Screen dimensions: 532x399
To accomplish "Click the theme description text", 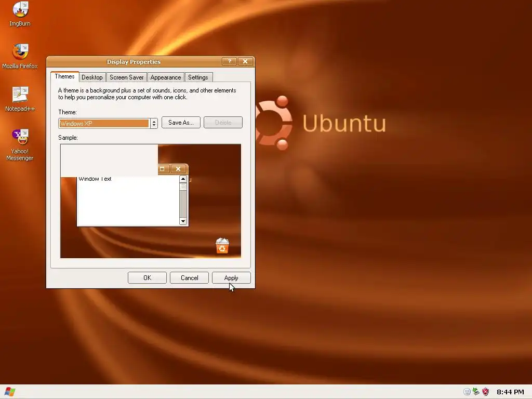I will pos(147,94).
